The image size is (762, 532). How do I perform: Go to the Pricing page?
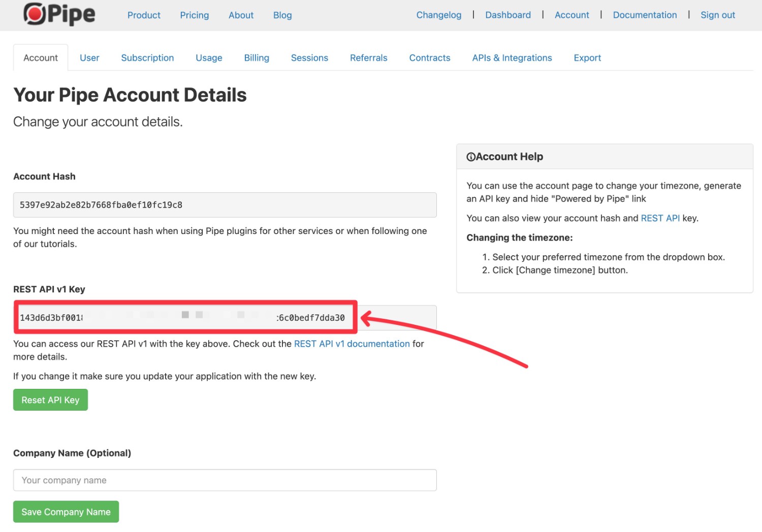coord(195,15)
